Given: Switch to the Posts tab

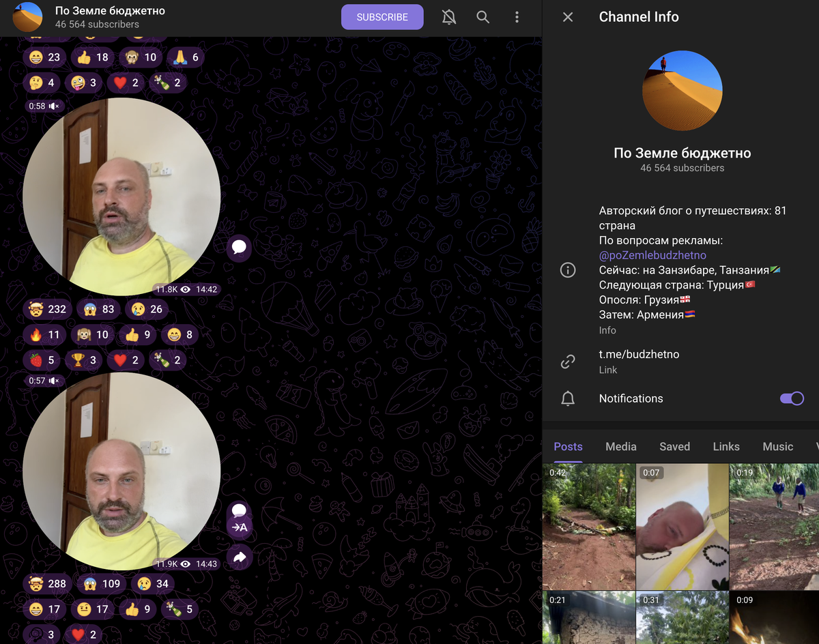Looking at the screenshot, I should pos(568,446).
